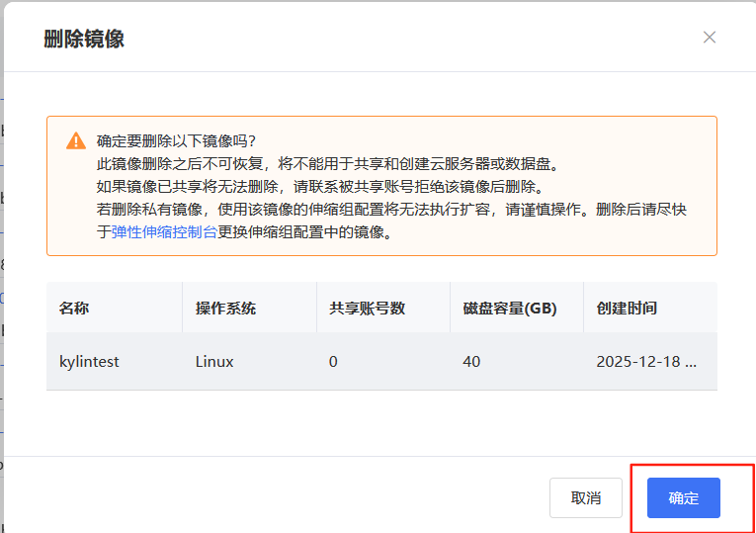
Task: Click the kylintest image name cell
Action: 89,362
